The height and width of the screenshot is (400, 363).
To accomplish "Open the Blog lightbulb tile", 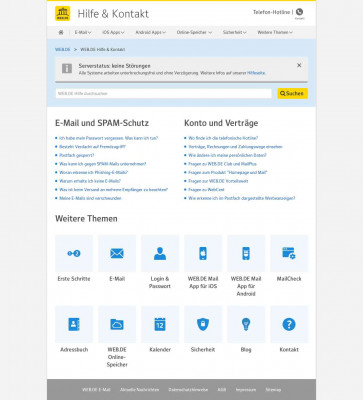I will coord(246,324).
